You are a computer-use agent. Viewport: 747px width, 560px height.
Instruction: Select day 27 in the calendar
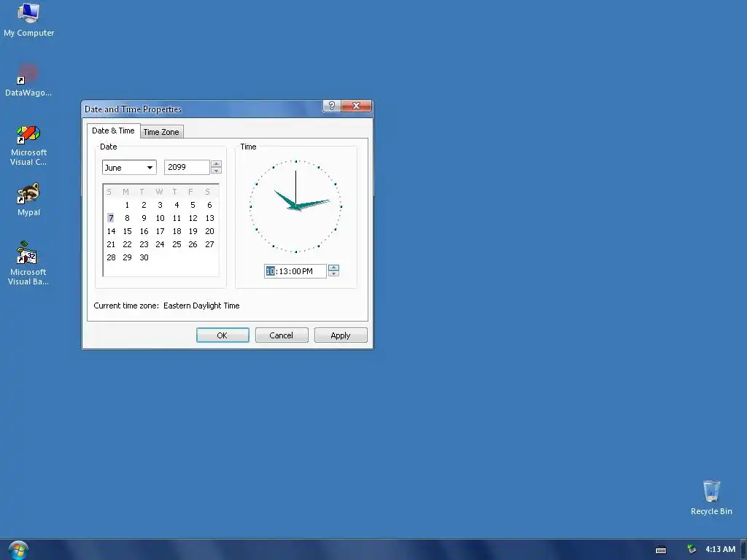click(209, 244)
